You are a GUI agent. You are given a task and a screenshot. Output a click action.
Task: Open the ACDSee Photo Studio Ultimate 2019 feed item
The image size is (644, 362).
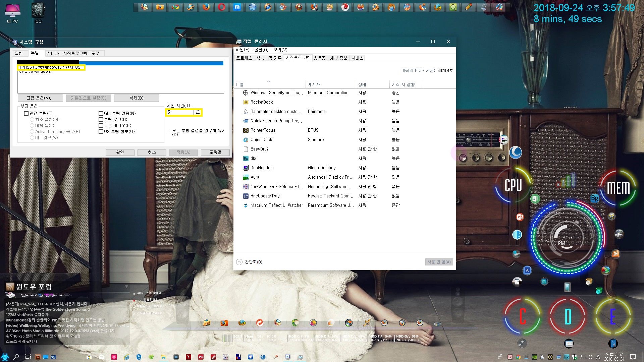(60, 331)
